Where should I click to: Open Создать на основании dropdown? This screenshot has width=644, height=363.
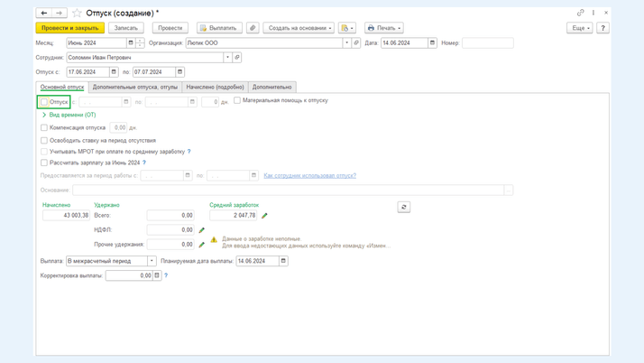299,28
